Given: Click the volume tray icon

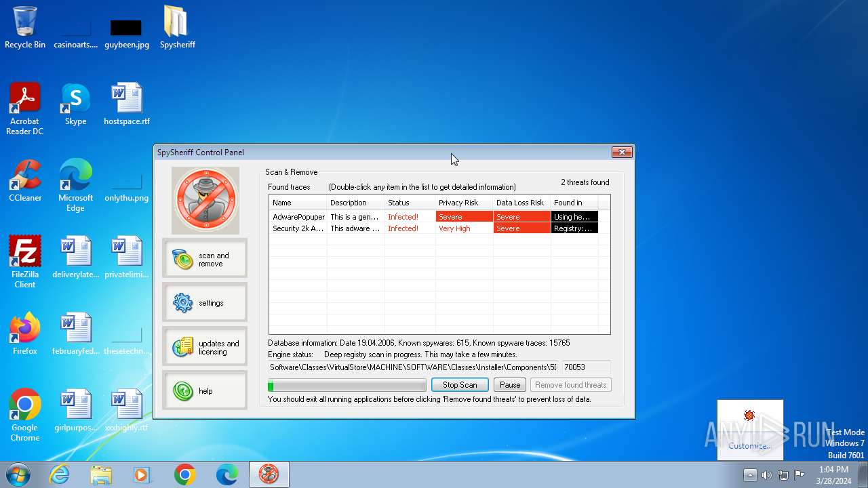Looking at the screenshot, I should pos(766,475).
